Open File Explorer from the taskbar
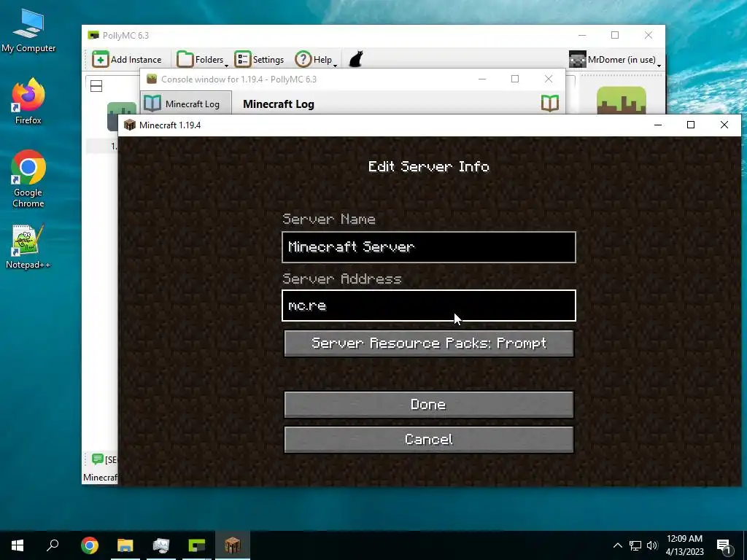The image size is (747, 560). click(125, 545)
